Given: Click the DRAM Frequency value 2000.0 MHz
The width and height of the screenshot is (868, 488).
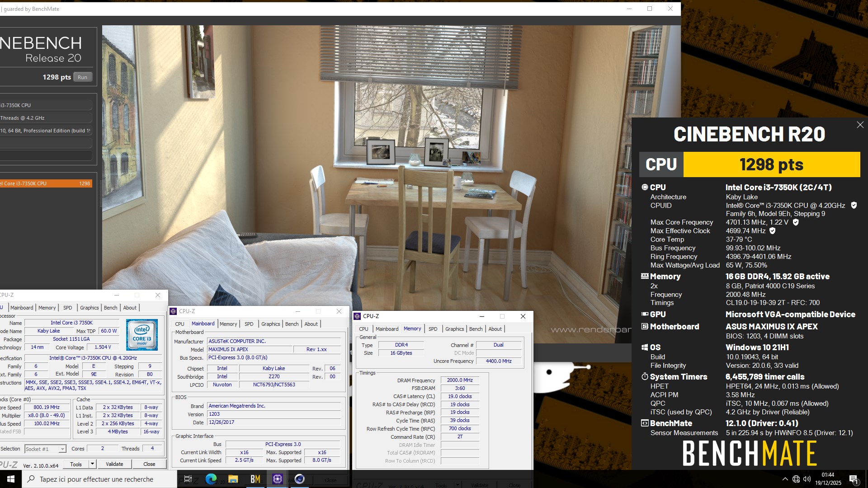Looking at the screenshot, I should click(x=460, y=380).
